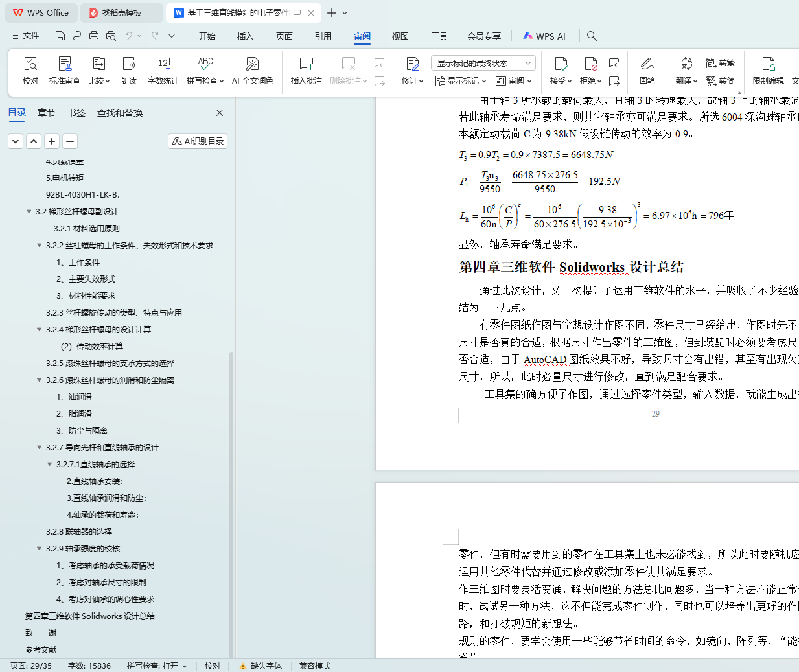Open the 显示标记 dropdown
This screenshot has height=672, width=799.
(x=461, y=81)
